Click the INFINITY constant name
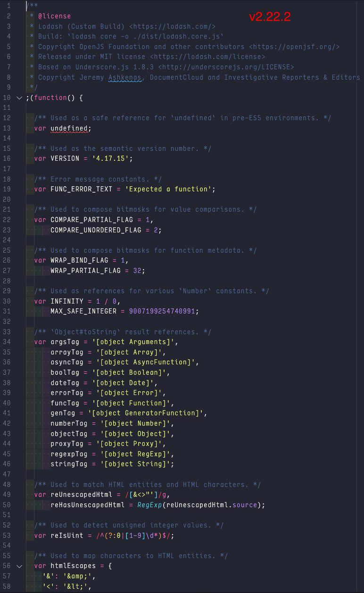This screenshot has width=364, height=593. (67, 301)
